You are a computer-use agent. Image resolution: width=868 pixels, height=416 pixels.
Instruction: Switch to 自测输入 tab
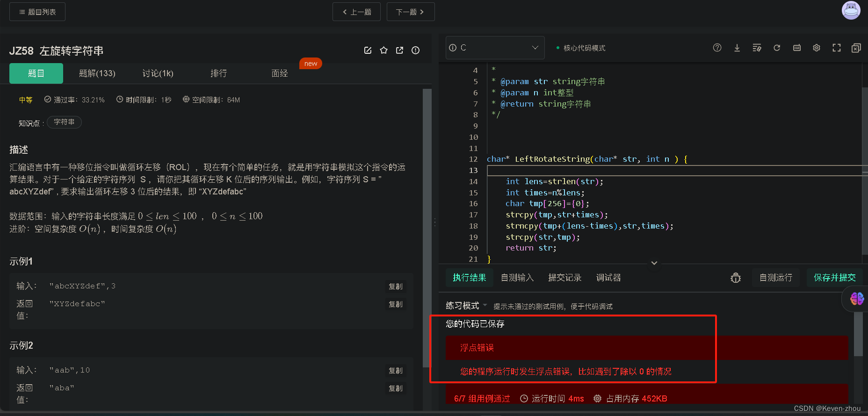point(517,278)
